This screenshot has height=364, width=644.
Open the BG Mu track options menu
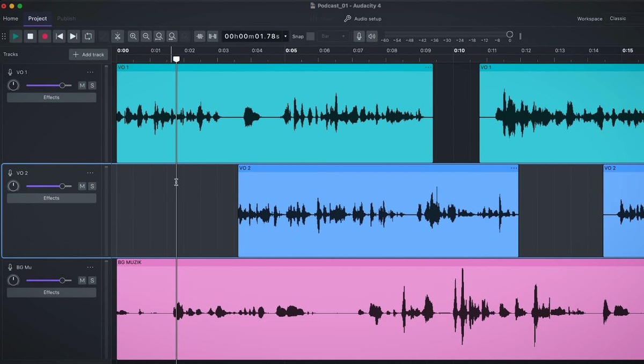[90, 267]
